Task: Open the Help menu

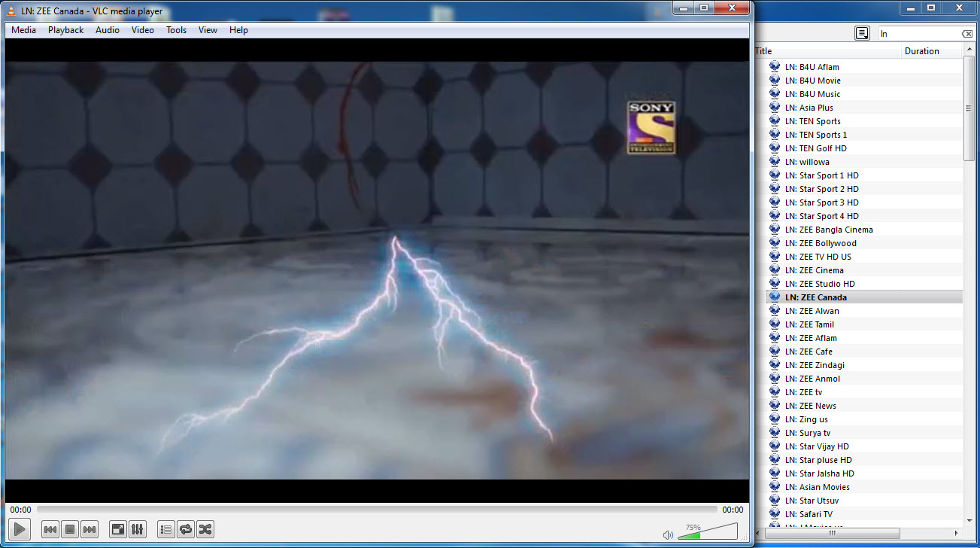Action: pos(239,30)
